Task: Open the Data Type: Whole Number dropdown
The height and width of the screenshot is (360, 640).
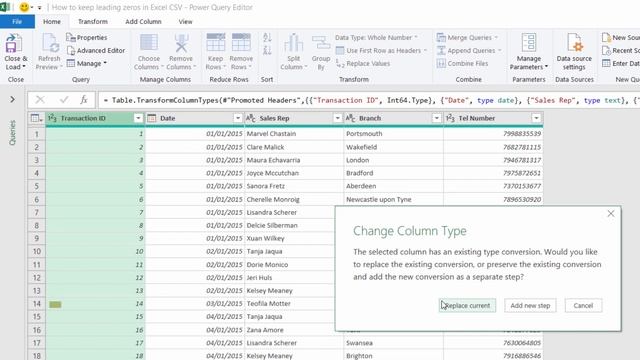Action: [x=376, y=38]
